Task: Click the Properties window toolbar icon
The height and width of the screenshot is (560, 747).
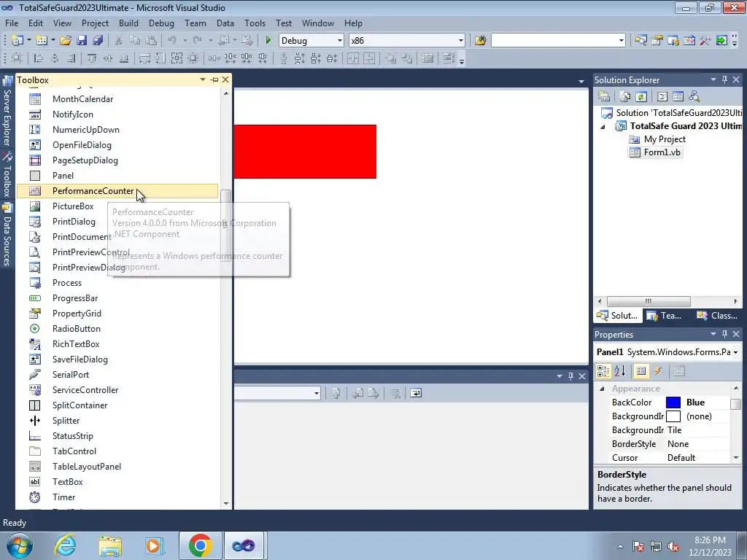Action: tap(657, 41)
